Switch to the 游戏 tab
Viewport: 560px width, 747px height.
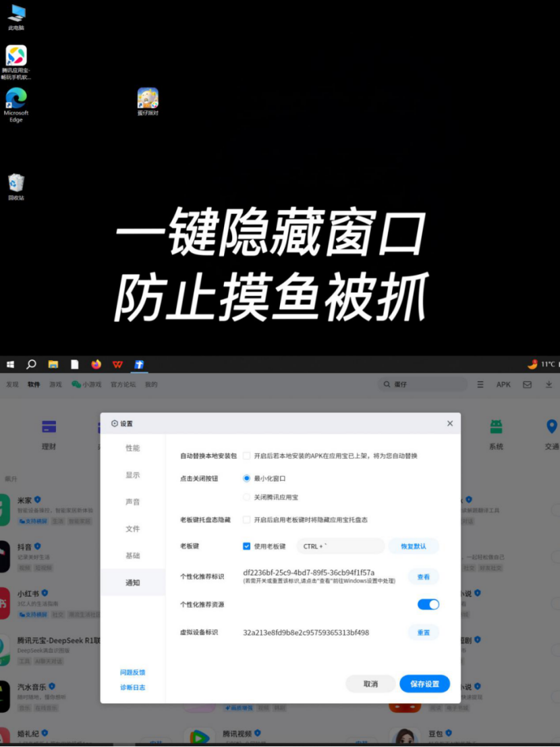pyautogui.click(x=55, y=383)
